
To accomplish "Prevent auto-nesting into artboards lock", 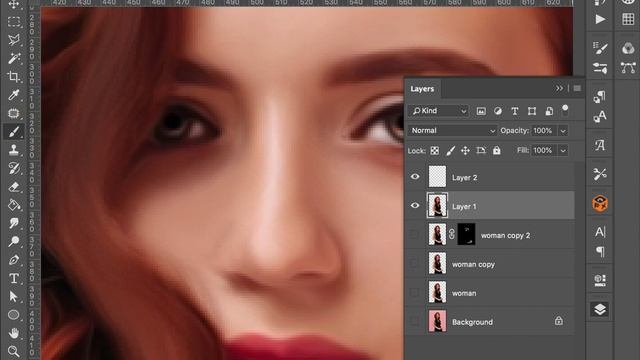I will point(481,151).
